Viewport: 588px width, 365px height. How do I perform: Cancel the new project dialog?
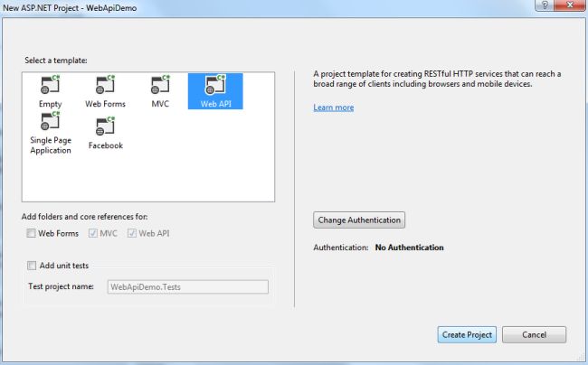click(534, 334)
